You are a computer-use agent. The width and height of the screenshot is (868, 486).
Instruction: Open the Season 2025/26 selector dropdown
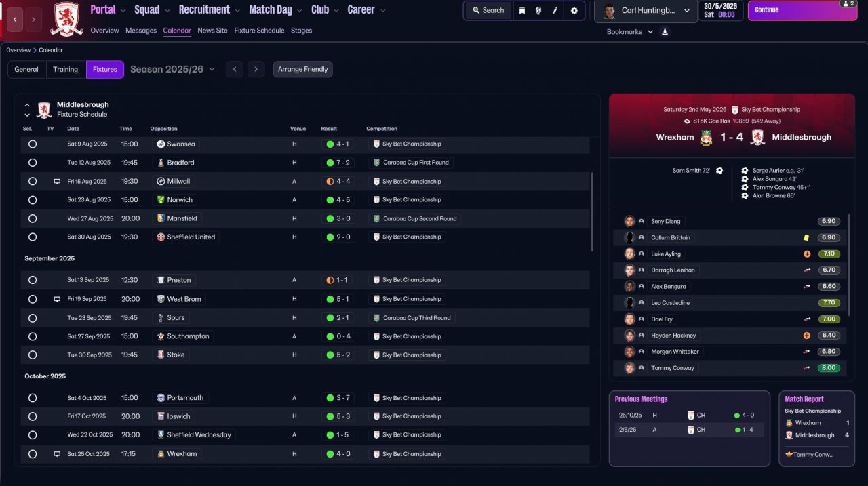[172, 69]
